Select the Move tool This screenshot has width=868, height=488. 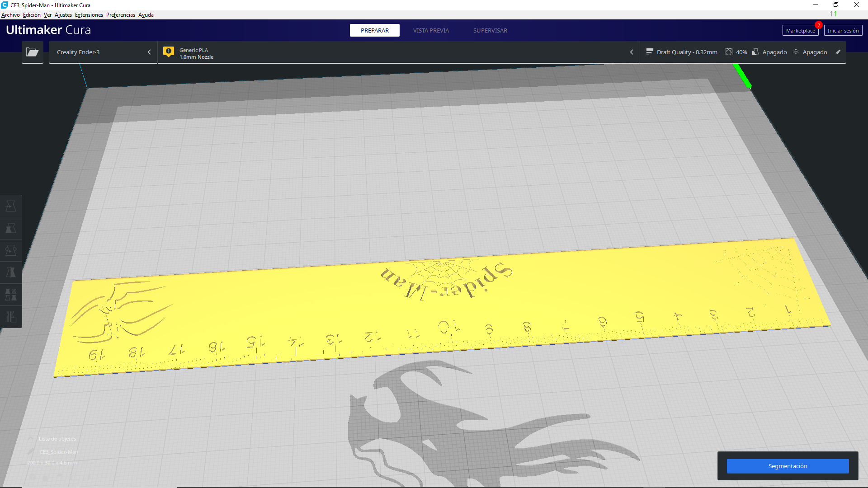[11, 206]
